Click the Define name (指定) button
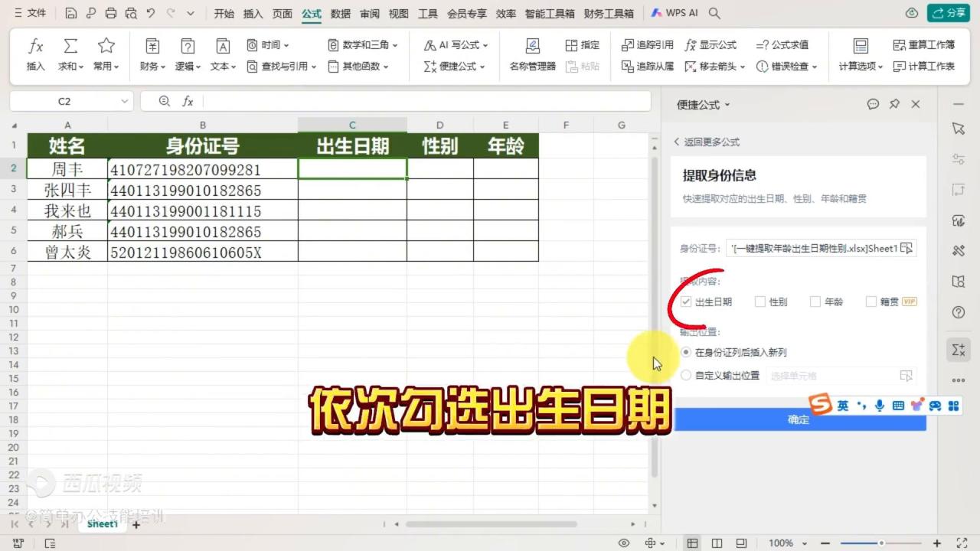The width and height of the screenshot is (980, 551). click(x=583, y=45)
